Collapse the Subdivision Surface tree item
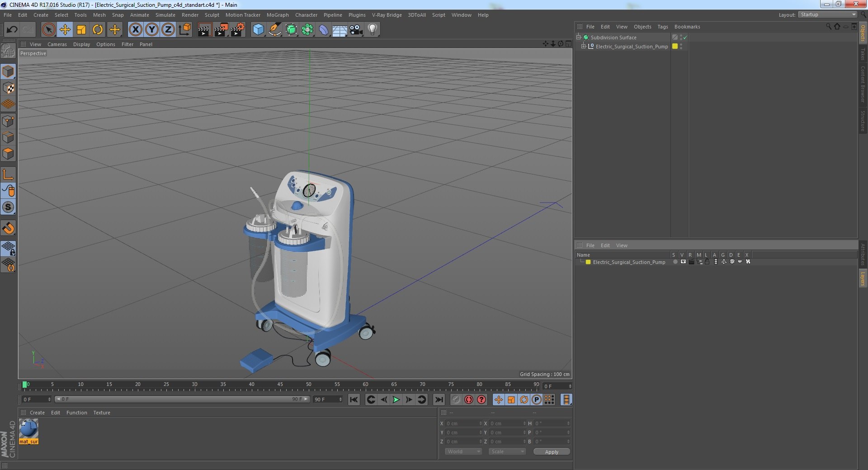868x470 pixels. [x=578, y=37]
